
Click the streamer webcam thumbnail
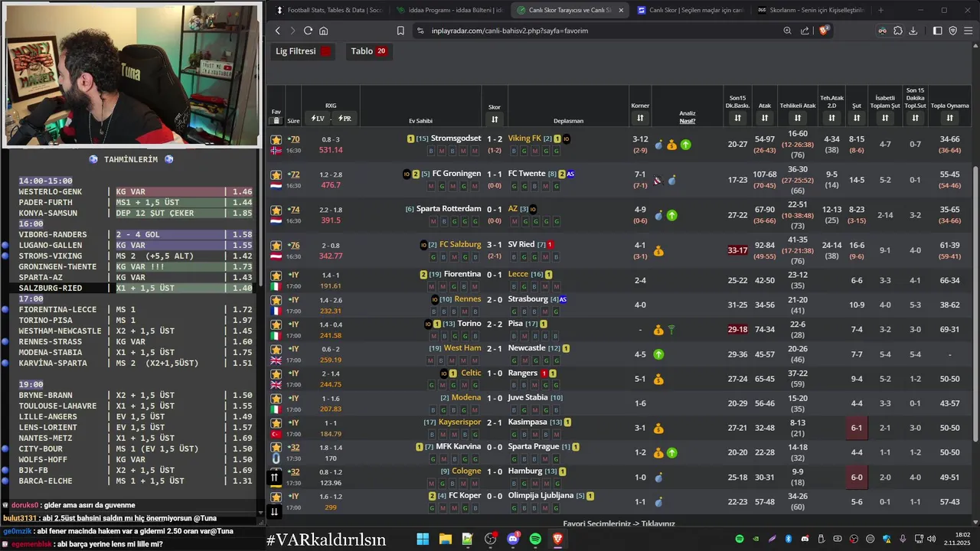pos(132,74)
